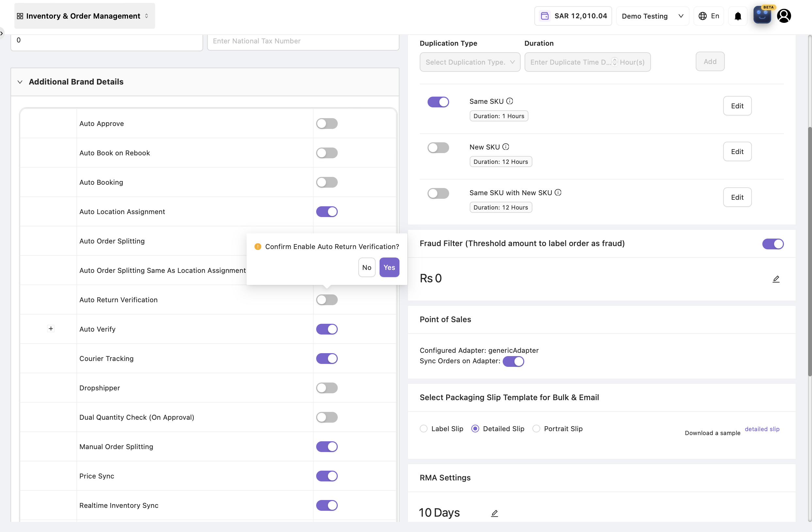Open the beta chatbot assistant icon
The width and height of the screenshot is (812, 532).
tap(762, 15)
